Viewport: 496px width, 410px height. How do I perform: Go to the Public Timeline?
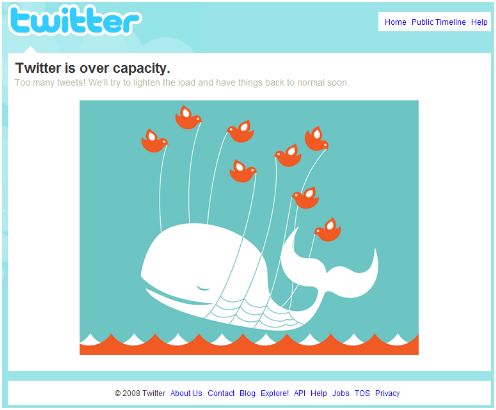[439, 22]
